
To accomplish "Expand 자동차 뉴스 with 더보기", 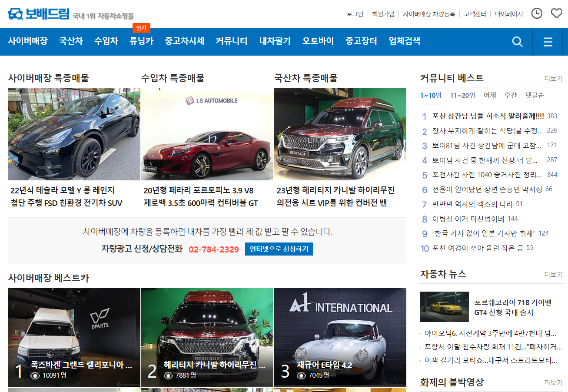I will [553, 275].
